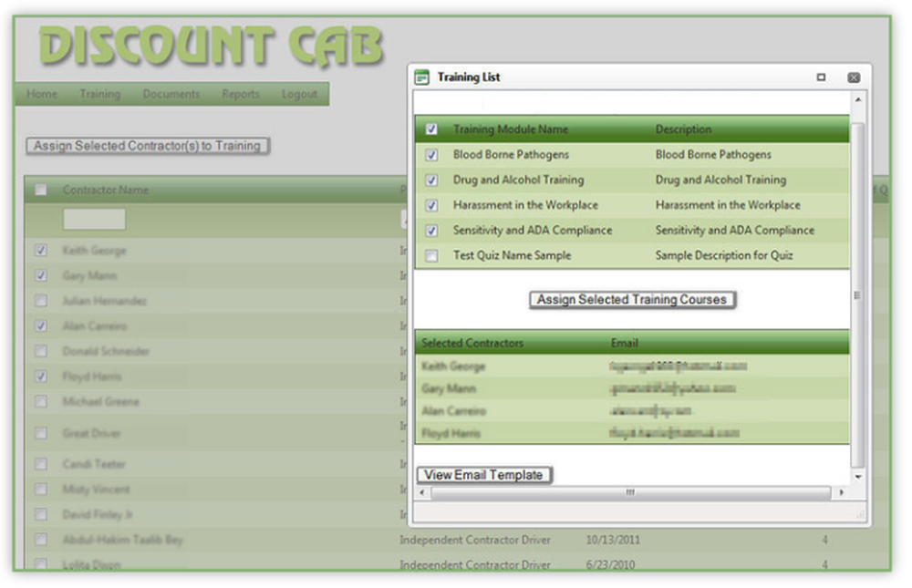
Task: Click the dialog scrollbar up arrow
Action: [858, 99]
